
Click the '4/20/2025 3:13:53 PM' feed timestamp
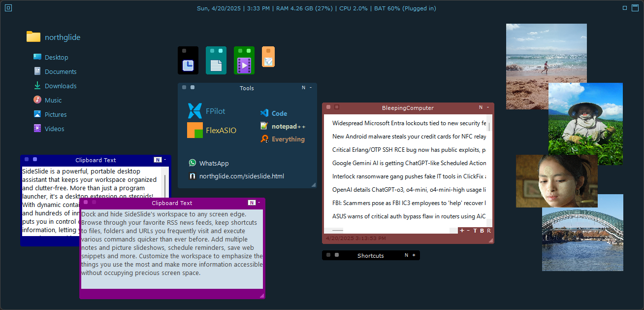tap(356, 238)
